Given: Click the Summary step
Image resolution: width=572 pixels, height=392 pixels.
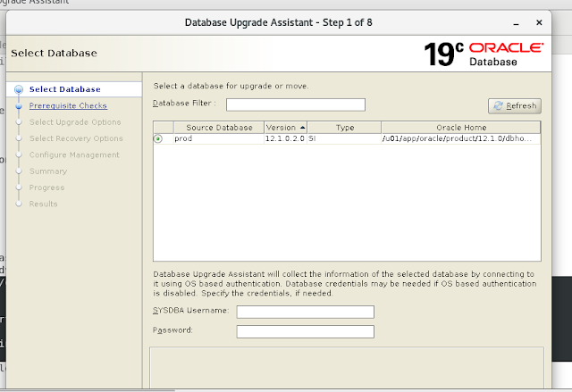Looking at the screenshot, I should (x=48, y=171).
